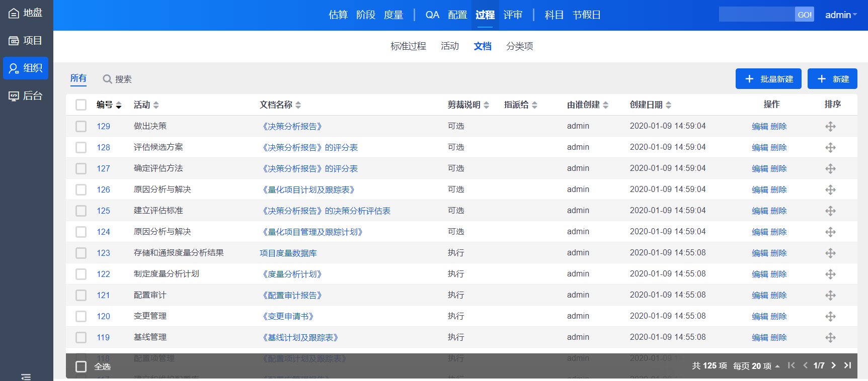Screen dimensions: 868x381
Task: Open the 所有 filter tab
Action: [x=78, y=78]
